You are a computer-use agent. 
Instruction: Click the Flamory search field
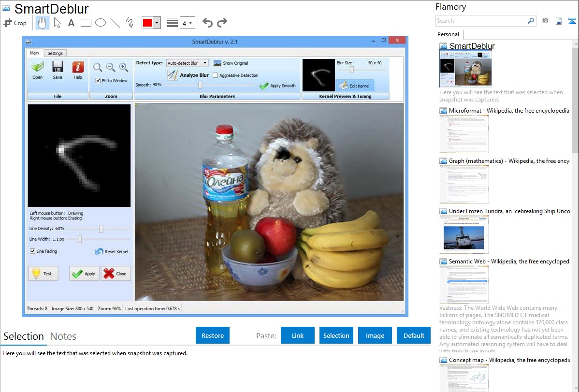(x=481, y=21)
